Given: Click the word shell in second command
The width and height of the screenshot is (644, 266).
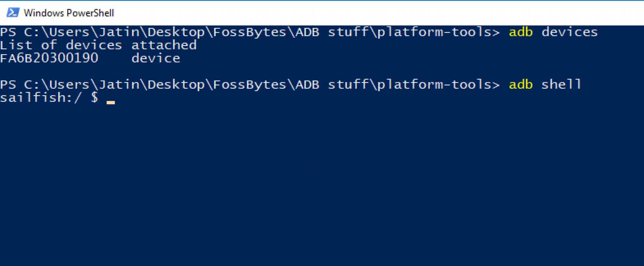Looking at the screenshot, I should click(561, 84).
